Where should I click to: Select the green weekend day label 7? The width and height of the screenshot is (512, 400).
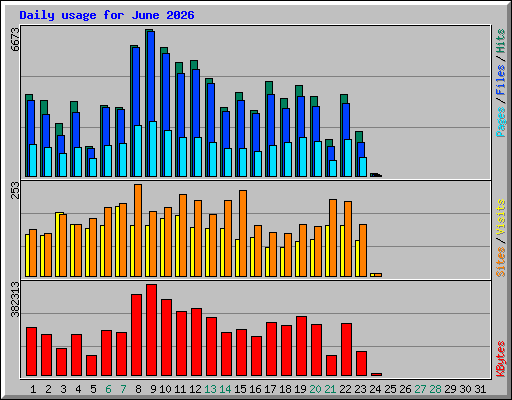click(x=123, y=389)
